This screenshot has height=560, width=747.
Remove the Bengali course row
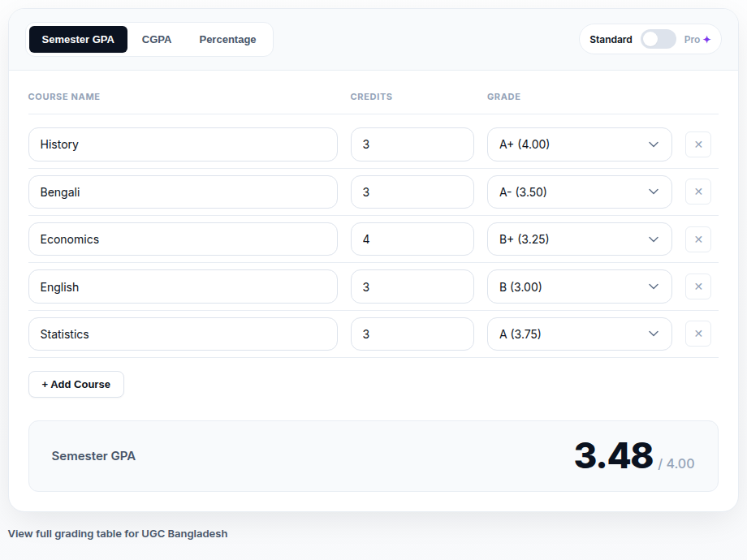698,192
